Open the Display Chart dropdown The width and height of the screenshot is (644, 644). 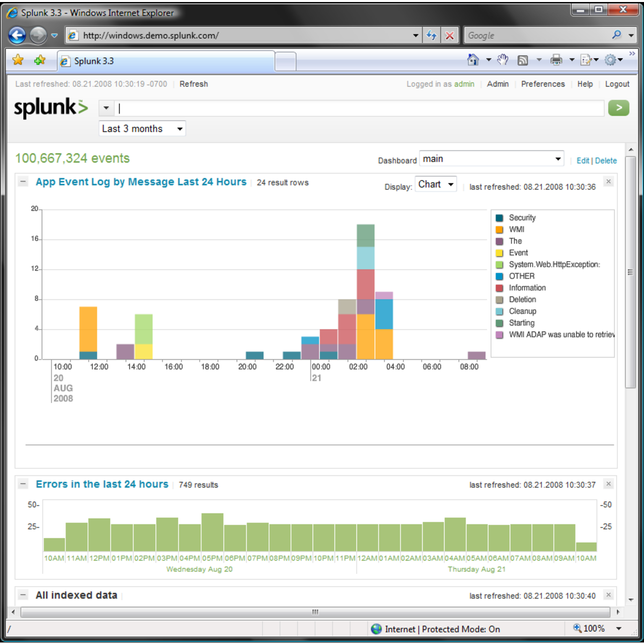pos(435,184)
